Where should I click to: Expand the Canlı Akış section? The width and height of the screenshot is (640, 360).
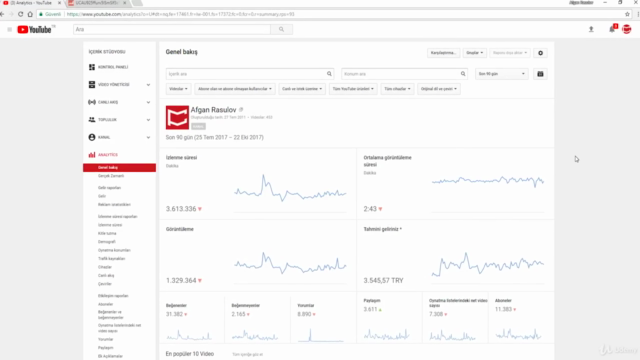[148, 102]
